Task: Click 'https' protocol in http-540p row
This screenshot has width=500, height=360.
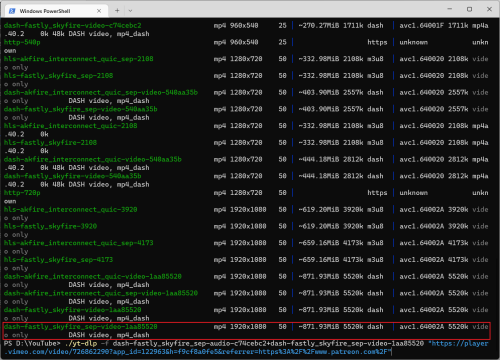Action: click(377, 42)
